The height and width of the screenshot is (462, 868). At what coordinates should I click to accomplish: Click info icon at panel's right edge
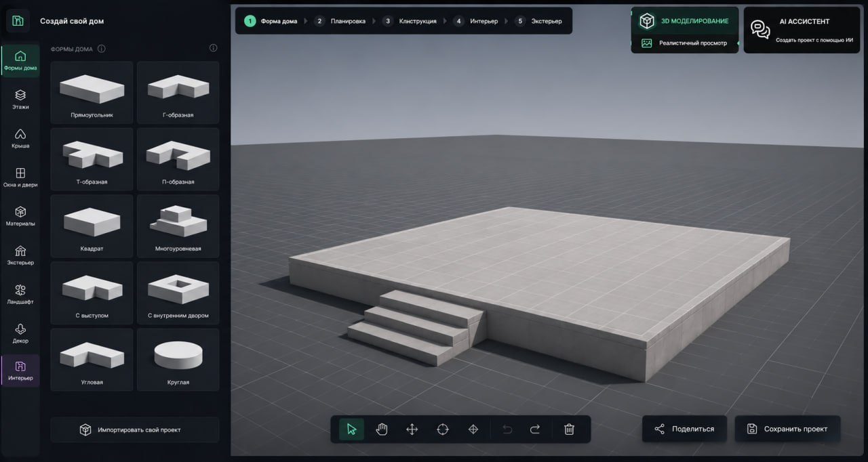(214, 48)
